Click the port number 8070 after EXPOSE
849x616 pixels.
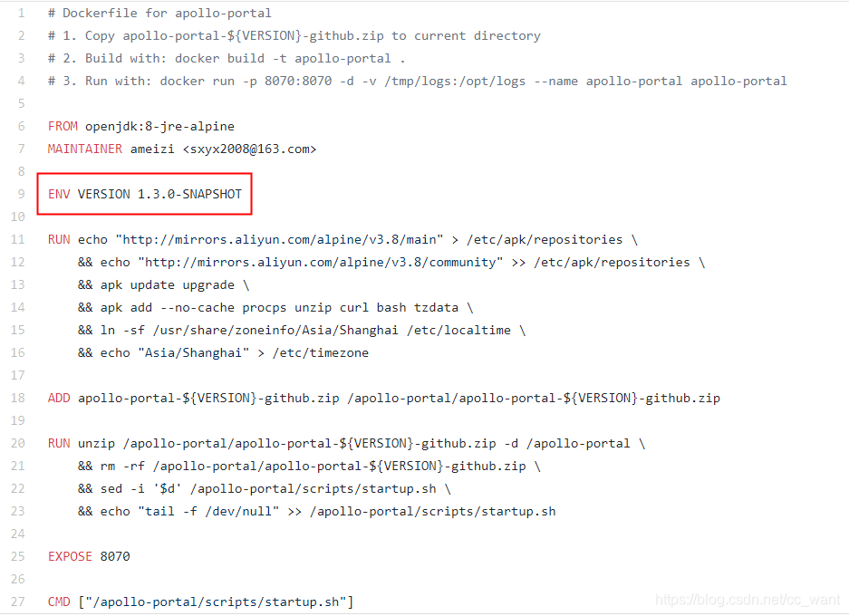[x=115, y=556]
